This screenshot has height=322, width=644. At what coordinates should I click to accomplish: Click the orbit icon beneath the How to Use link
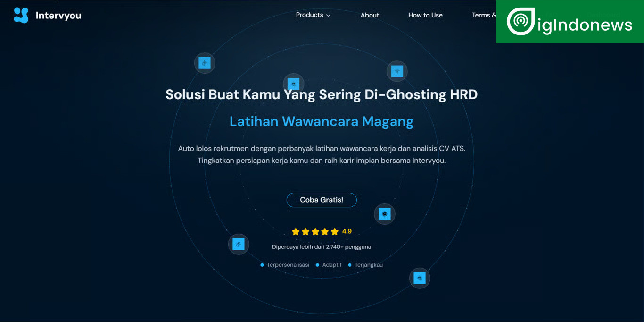397,71
